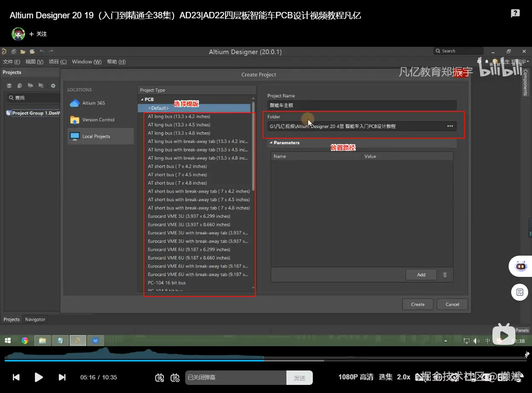
Task: Open 选集 episode list
Action: tap(386, 377)
